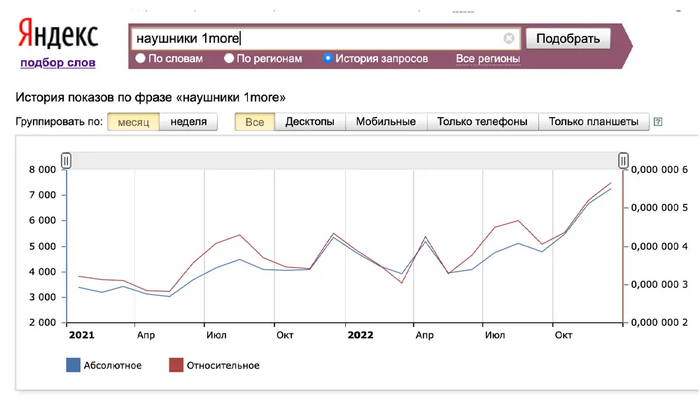Open the help question mark icon
This screenshot has width=700, height=420.
click(657, 122)
